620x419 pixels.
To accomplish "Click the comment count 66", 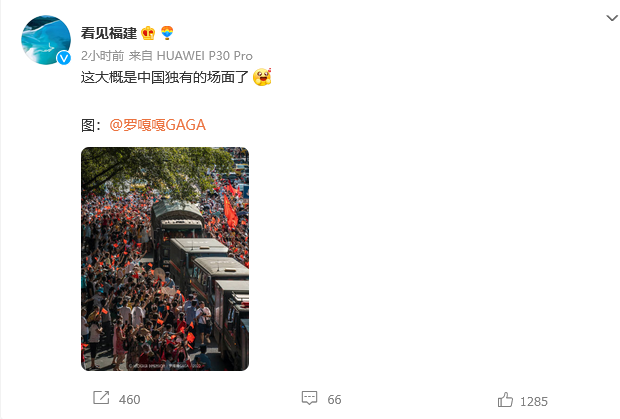I will point(334,400).
